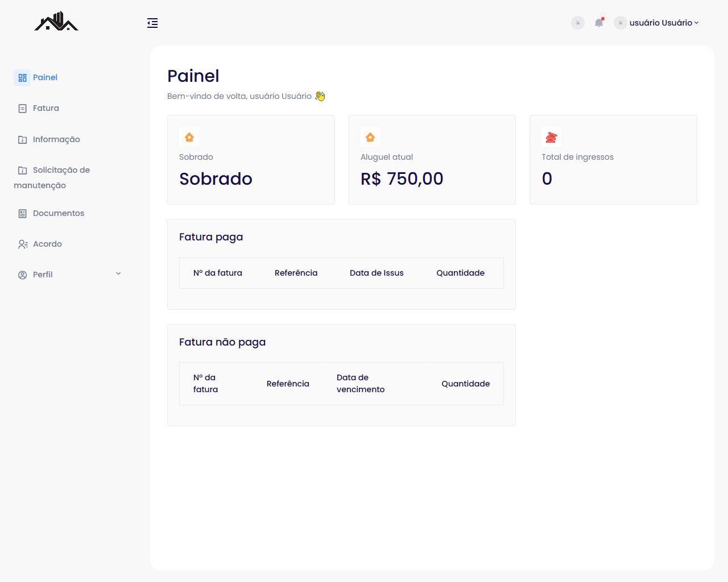Click the red ticket icon on Total de ingressos
This screenshot has height=582, width=728.
[551, 137]
